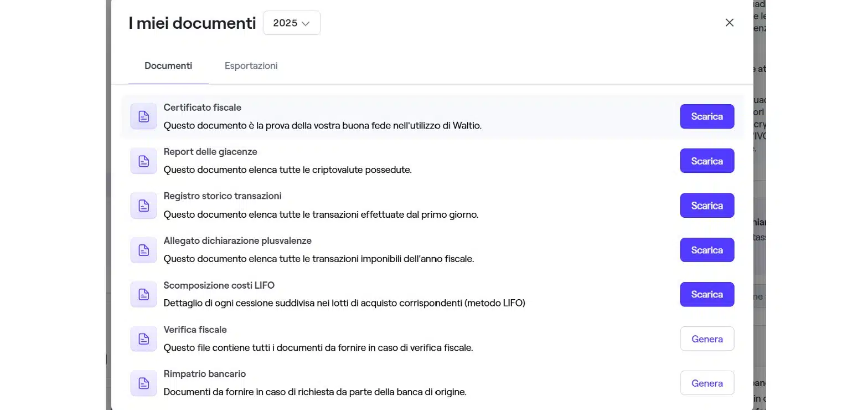Download the Registro storico transazioni
Viewport: 868px width, 410px height.
[x=707, y=206]
